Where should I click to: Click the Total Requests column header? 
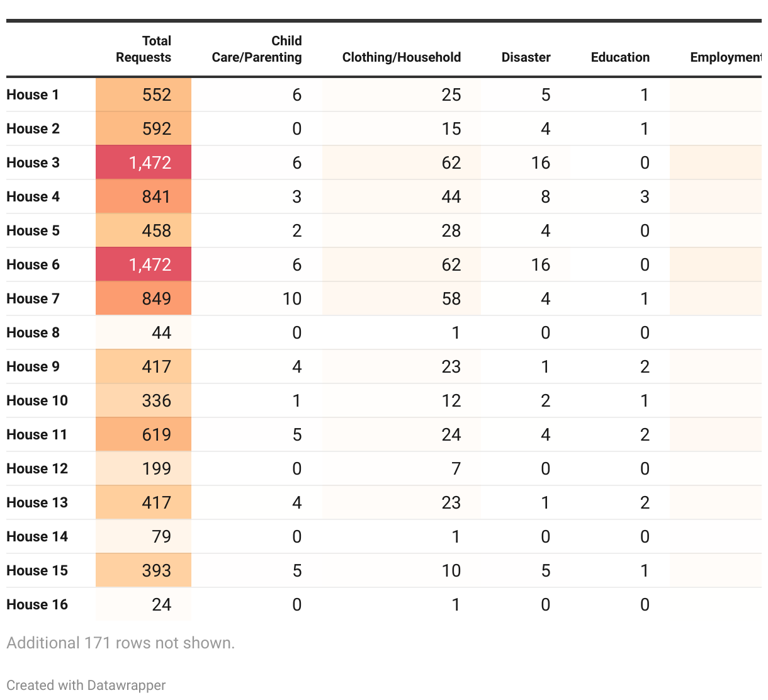(144, 49)
